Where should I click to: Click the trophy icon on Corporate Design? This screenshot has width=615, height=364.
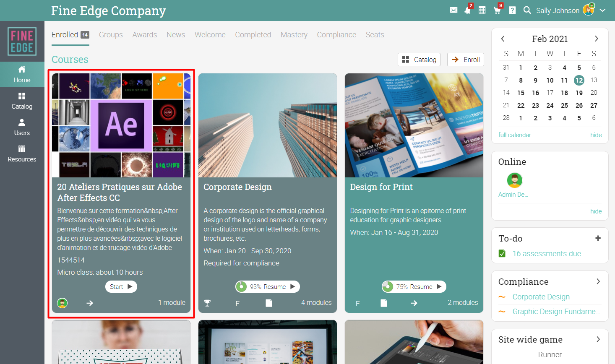pos(207,303)
